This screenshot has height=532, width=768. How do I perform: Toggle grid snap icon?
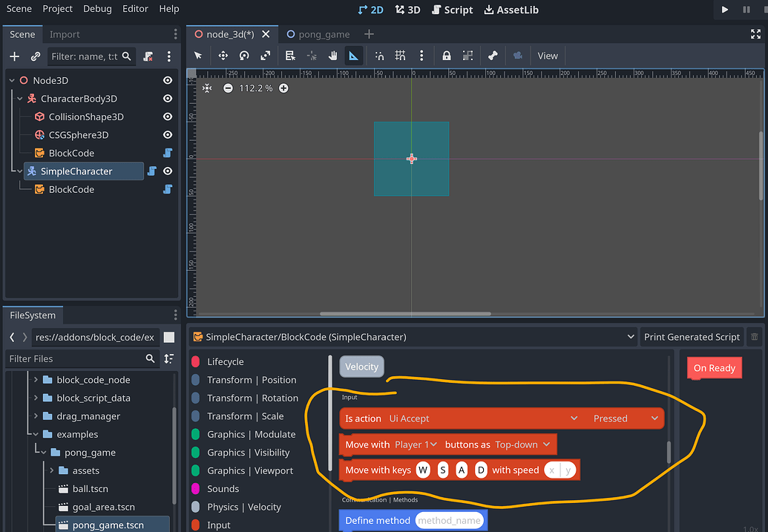coord(400,56)
